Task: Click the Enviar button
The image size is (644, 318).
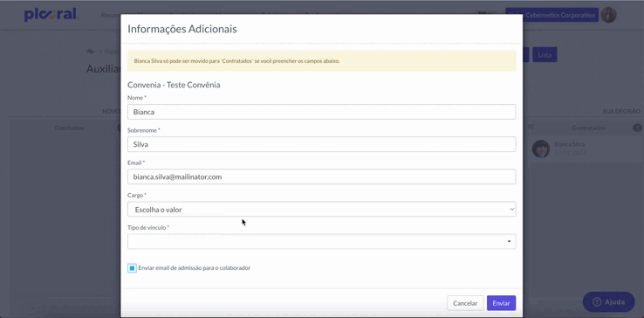Action: [501, 303]
